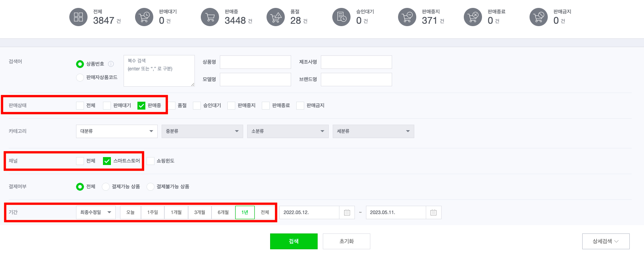Click the 전체 products grid icon
The width and height of the screenshot is (644, 256).
click(78, 17)
